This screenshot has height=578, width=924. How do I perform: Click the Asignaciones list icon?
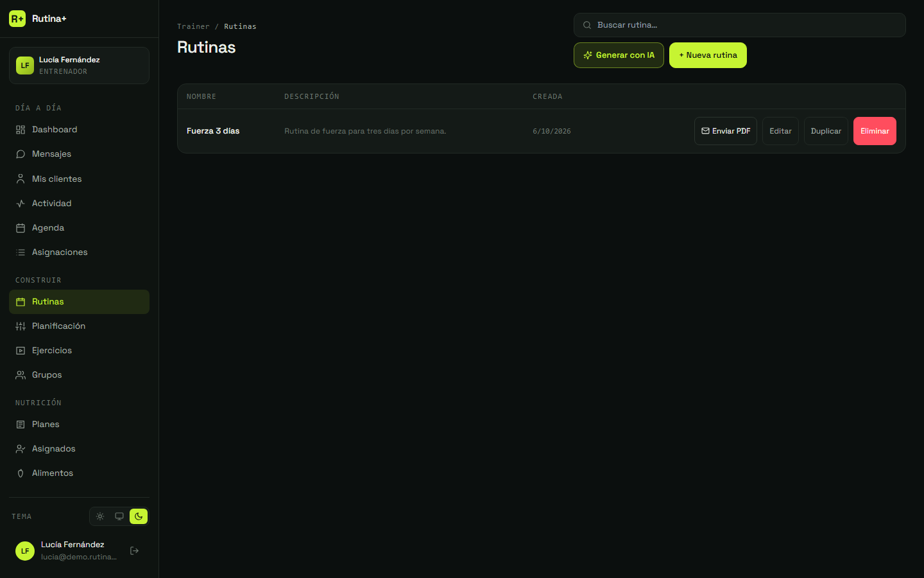coord(21,252)
